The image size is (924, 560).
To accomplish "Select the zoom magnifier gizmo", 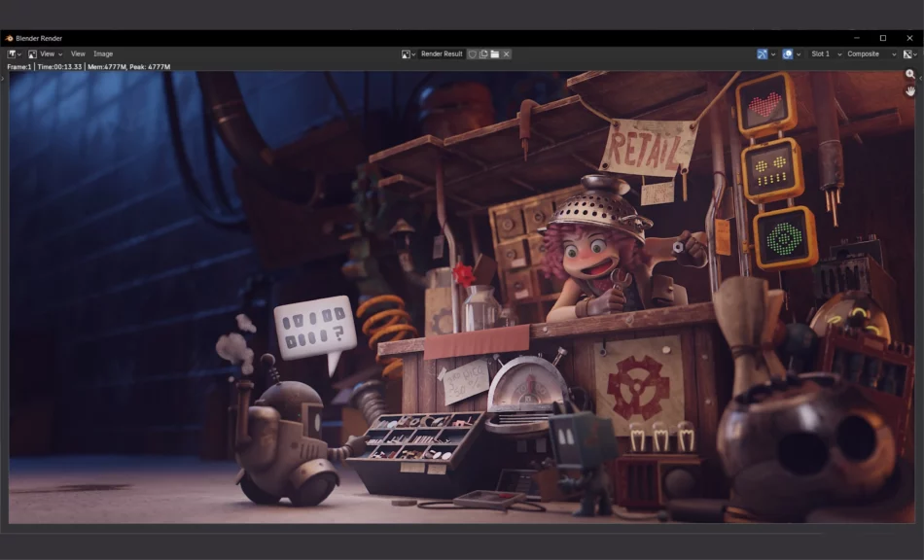I will [910, 75].
